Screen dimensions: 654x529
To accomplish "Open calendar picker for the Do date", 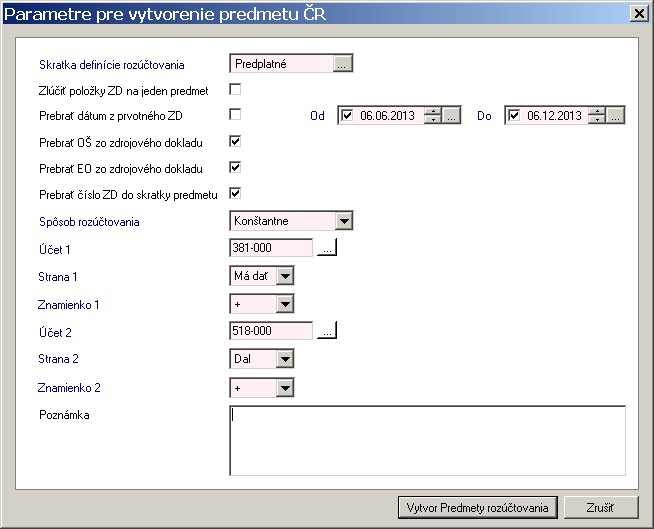I will [x=616, y=116].
